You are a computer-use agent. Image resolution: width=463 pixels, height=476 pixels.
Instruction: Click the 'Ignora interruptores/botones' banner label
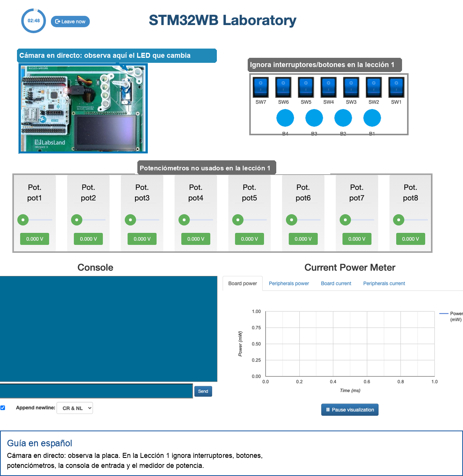324,65
